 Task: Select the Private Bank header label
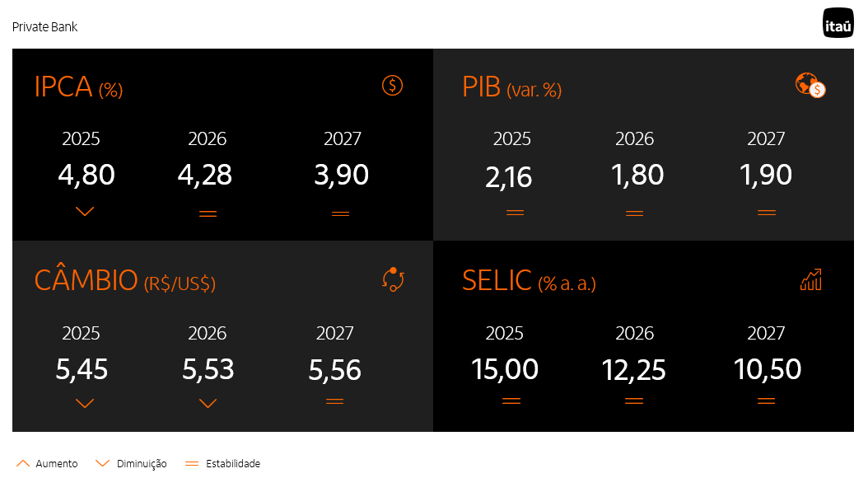[x=45, y=27]
